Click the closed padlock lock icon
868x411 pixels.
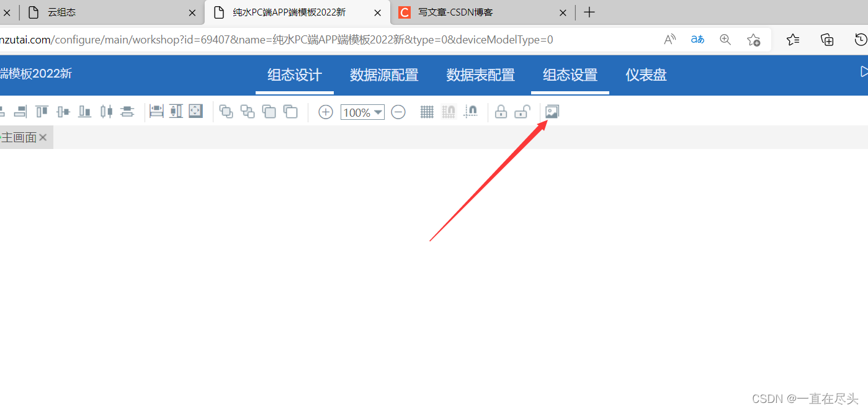click(501, 112)
